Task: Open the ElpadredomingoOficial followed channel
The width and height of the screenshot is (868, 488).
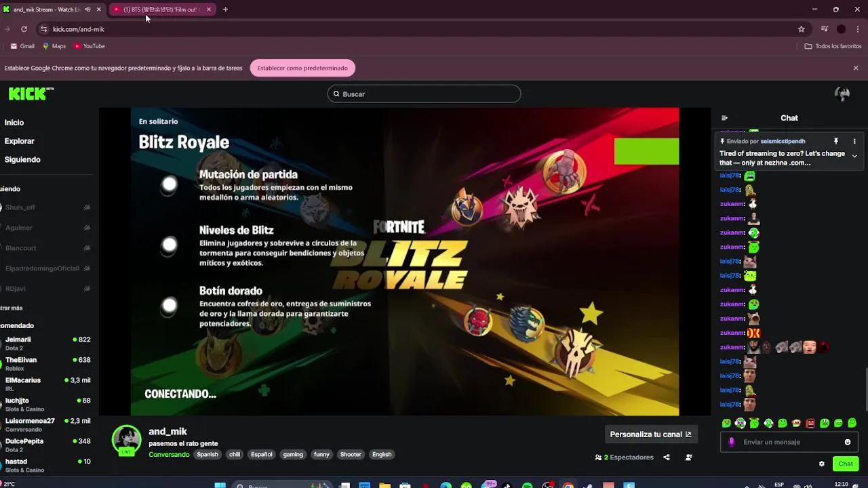Action: (x=46, y=268)
